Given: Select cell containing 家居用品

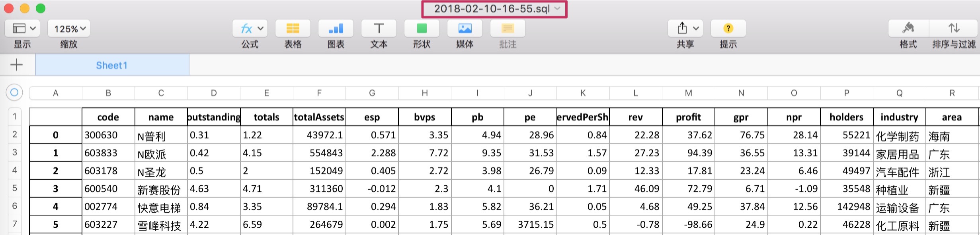Looking at the screenshot, I should pyautogui.click(x=899, y=153).
